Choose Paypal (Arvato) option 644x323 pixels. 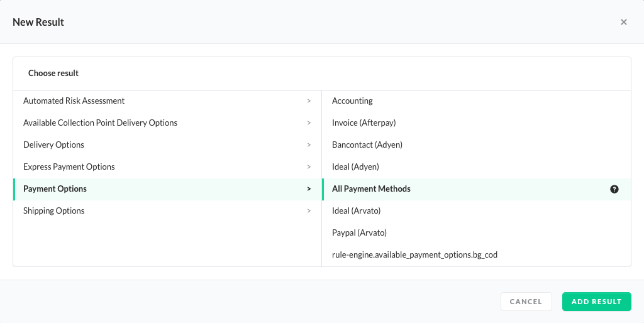[x=359, y=233]
